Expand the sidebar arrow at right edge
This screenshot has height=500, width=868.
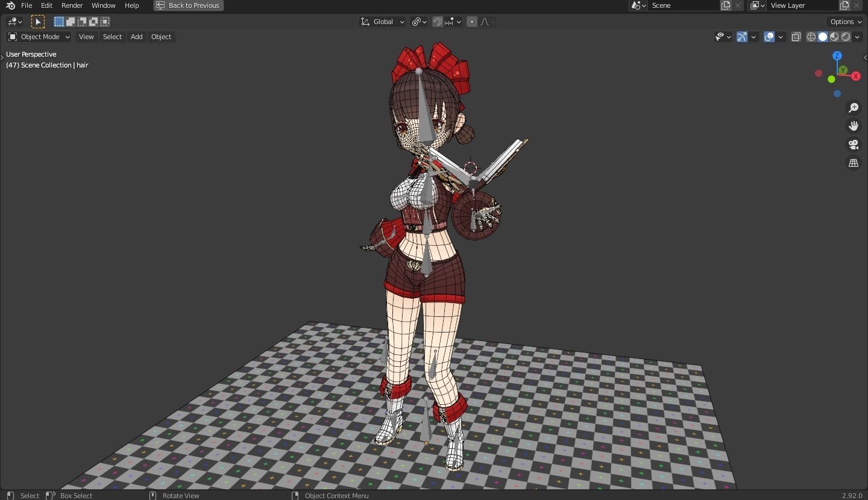pyautogui.click(x=865, y=57)
